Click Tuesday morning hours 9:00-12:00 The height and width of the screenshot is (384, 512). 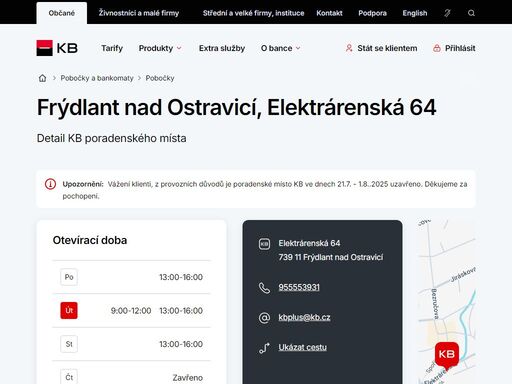[131, 311]
